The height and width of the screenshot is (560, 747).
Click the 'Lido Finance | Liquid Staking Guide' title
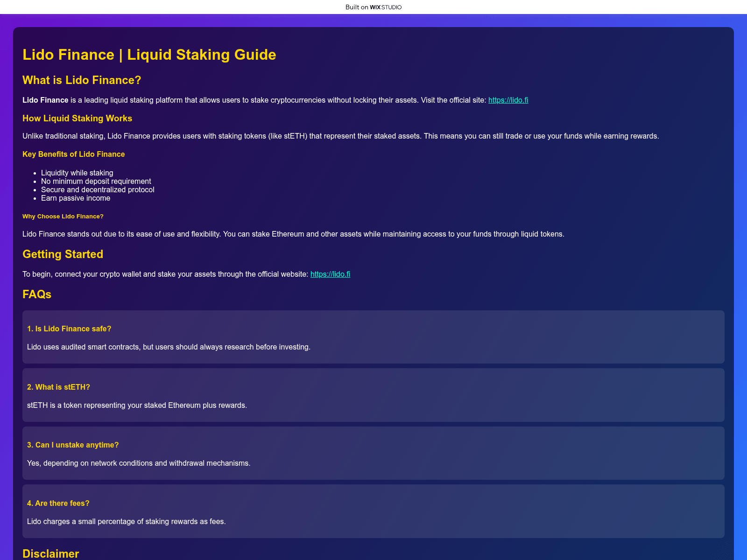click(149, 55)
